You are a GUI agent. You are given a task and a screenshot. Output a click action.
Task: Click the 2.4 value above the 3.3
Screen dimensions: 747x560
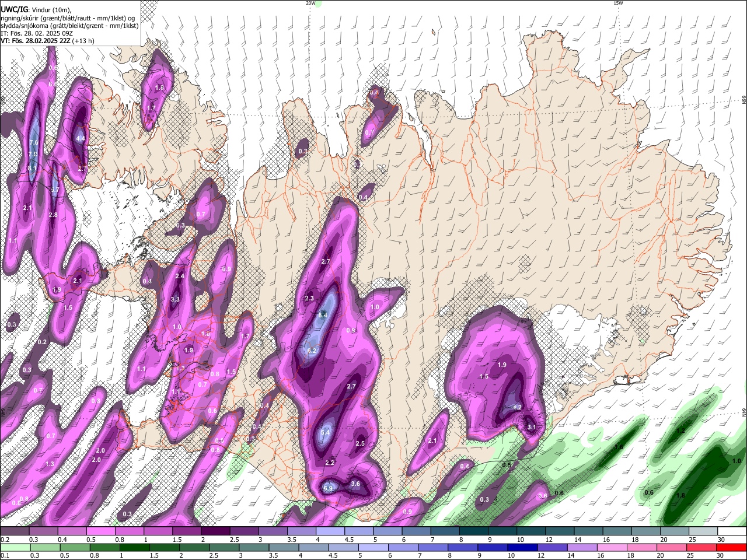[180, 276]
